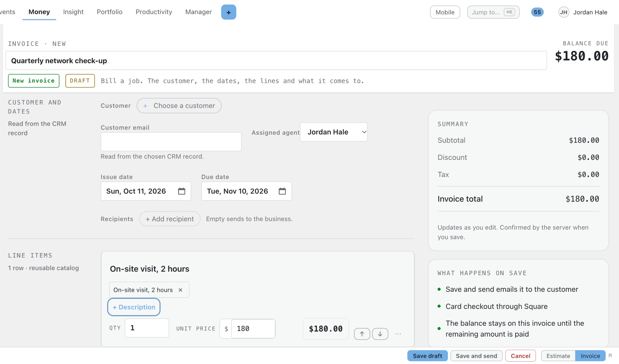Add a line item Description
The height and width of the screenshot is (364, 619).
click(134, 307)
